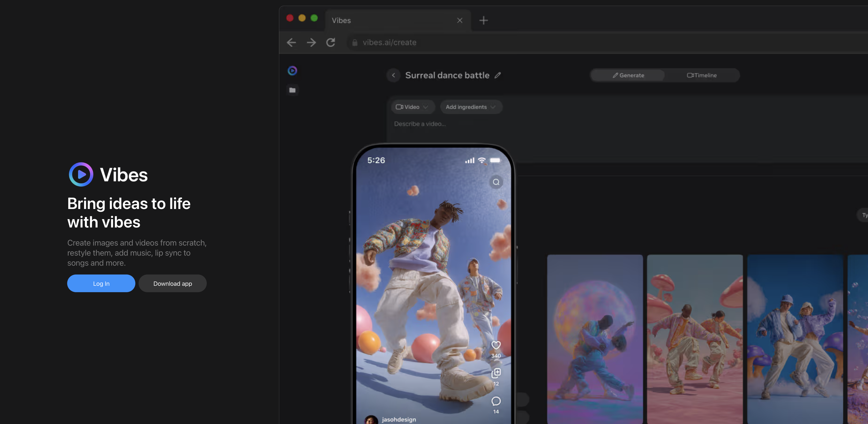Screen dimensions: 868x424
Task: Click the pencil icon to rename the project
Action: [x=498, y=75]
